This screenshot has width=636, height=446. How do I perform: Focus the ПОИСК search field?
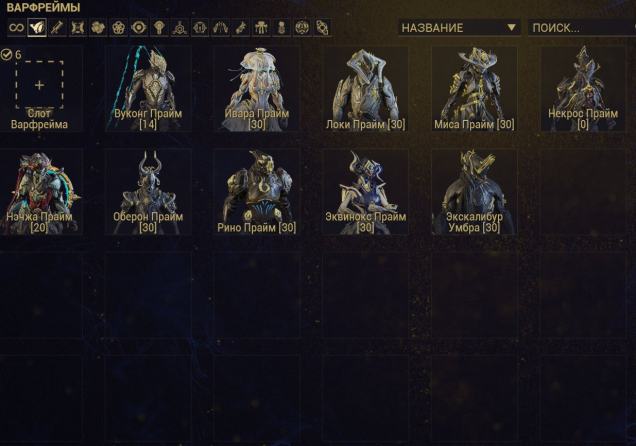[582, 28]
